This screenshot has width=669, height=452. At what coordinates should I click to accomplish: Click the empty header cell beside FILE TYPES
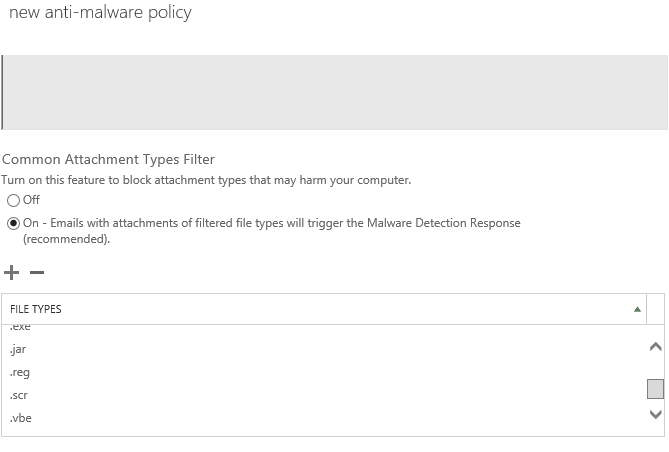tap(655, 309)
